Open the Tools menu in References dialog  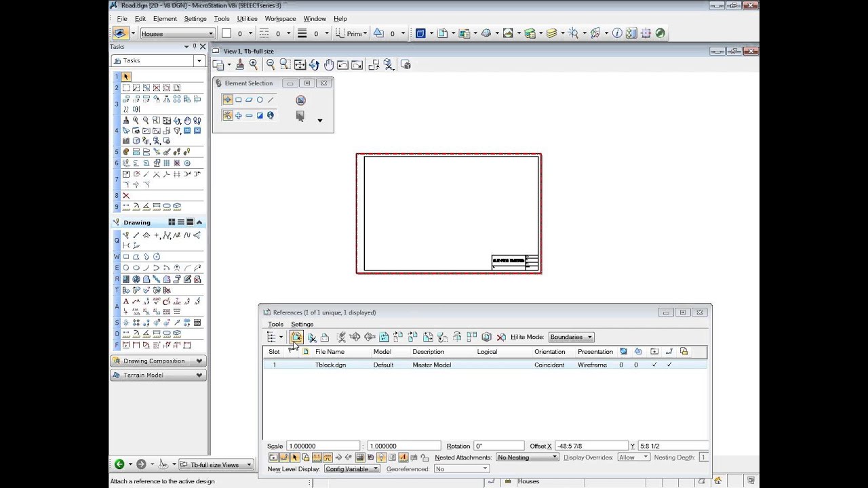(x=275, y=324)
